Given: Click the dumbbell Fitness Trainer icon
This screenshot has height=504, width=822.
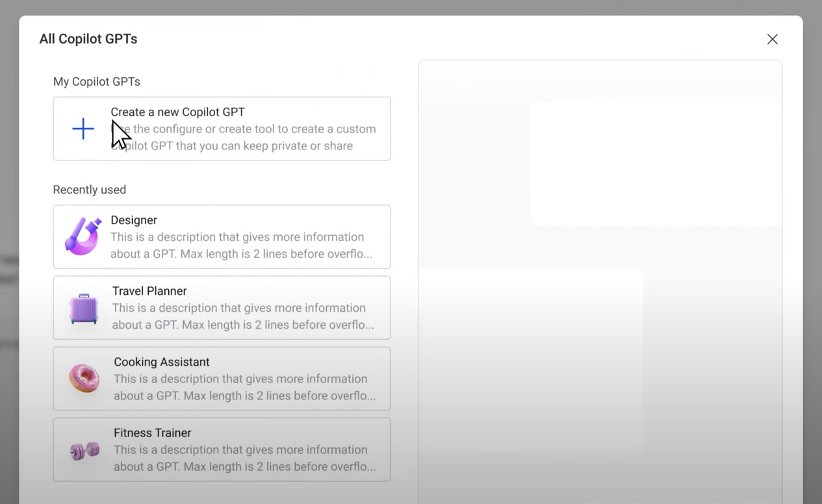Looking at the screenshot, I should (x=84, y=449).
